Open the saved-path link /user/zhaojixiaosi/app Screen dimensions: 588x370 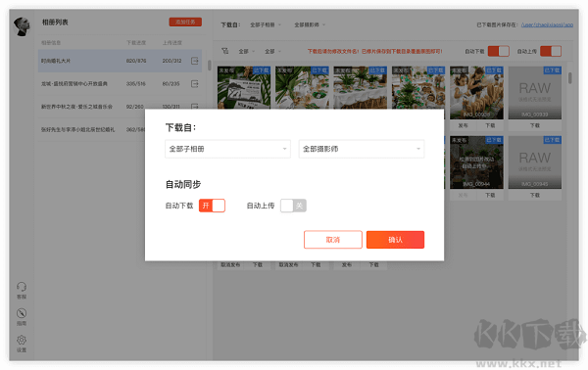point(547,24)
